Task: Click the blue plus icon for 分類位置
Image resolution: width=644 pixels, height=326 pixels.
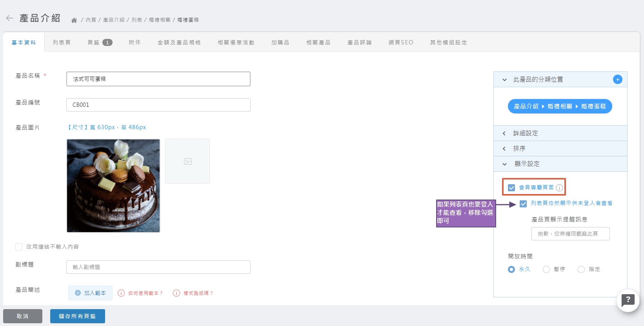Action: (x=617, y=79)
